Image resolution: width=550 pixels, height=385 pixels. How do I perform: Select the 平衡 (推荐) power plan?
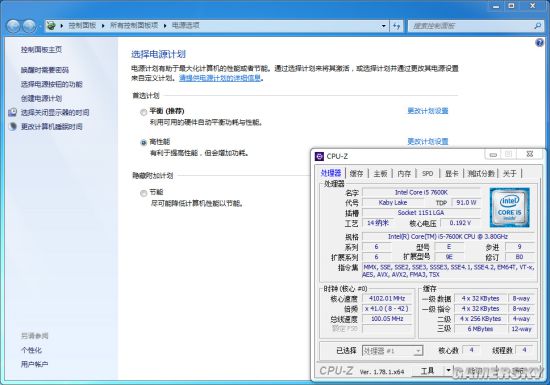tap(143, 112)
